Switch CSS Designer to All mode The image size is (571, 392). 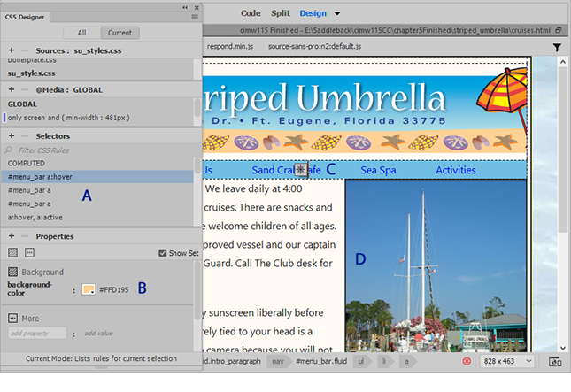tap(83, 33)
